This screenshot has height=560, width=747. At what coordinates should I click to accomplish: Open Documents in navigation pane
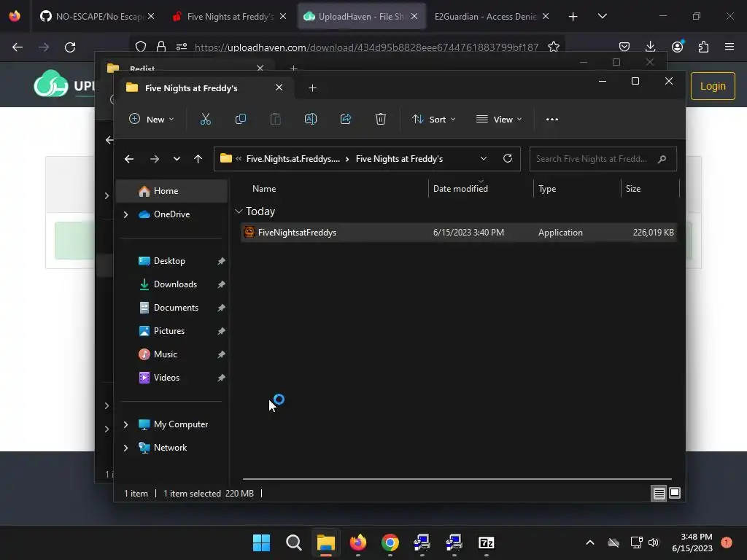point(171,308)
